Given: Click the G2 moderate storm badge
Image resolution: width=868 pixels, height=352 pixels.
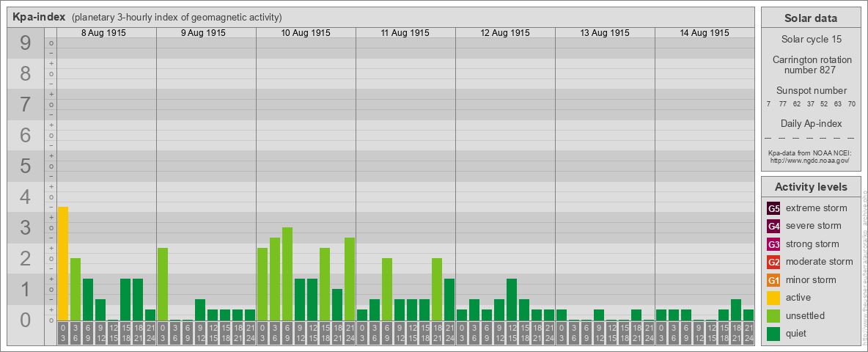Looking at the screenshot, I should tap(773, 262).
